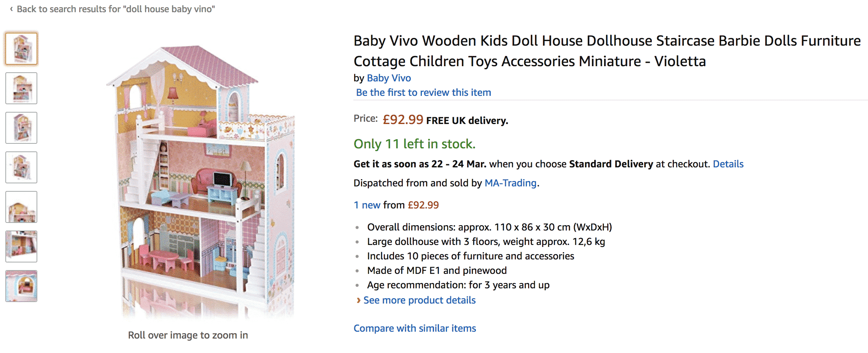This screenshot has height=353, width=868.
Task: Open the fourth product thumbnail
Action: (x=21, y=167)
